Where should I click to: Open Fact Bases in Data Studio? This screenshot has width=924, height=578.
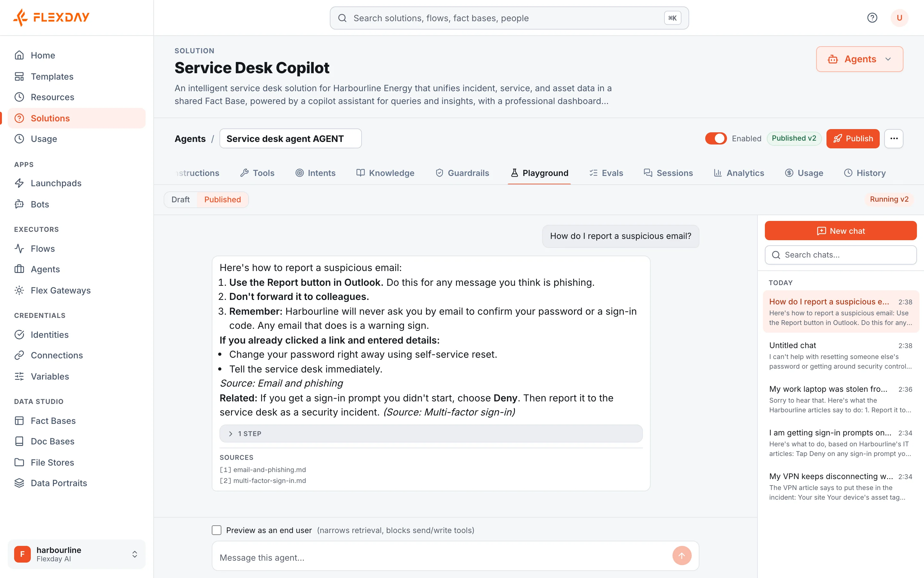(x=76, y=421)
